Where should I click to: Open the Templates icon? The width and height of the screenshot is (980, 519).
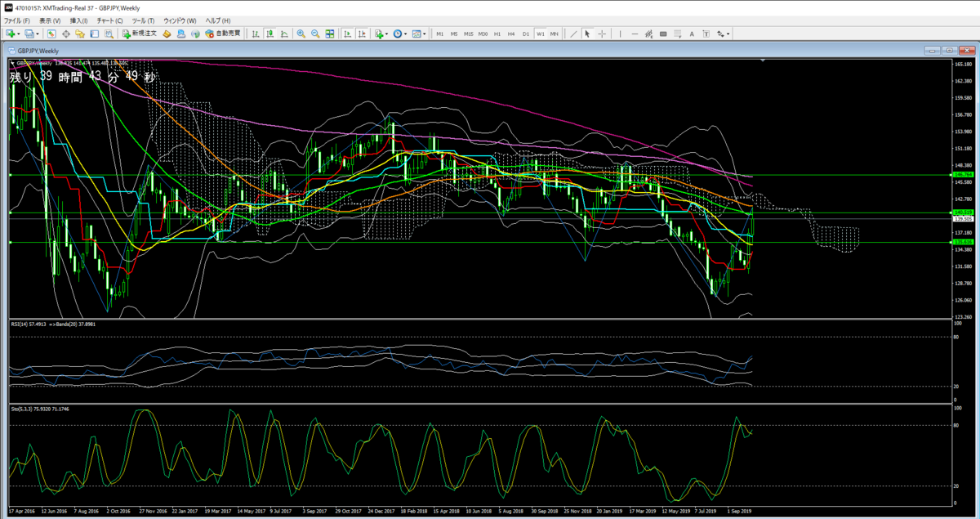point(416,34)
